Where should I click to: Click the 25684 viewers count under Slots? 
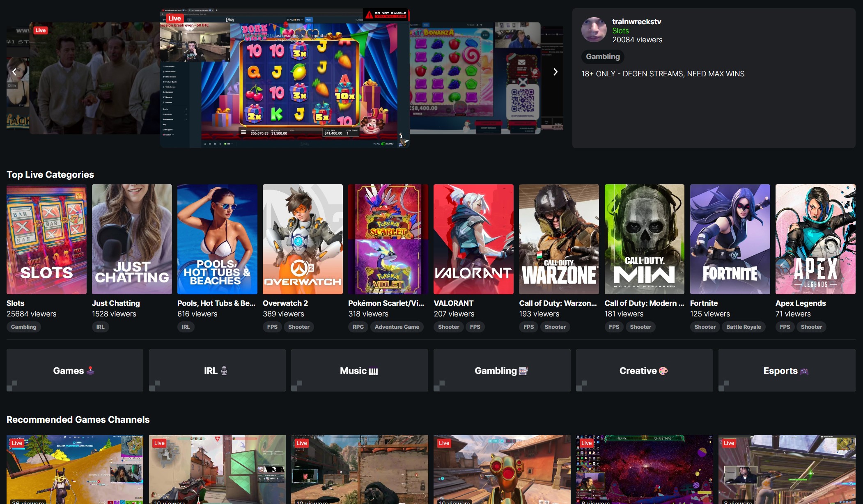click(32, 314)
